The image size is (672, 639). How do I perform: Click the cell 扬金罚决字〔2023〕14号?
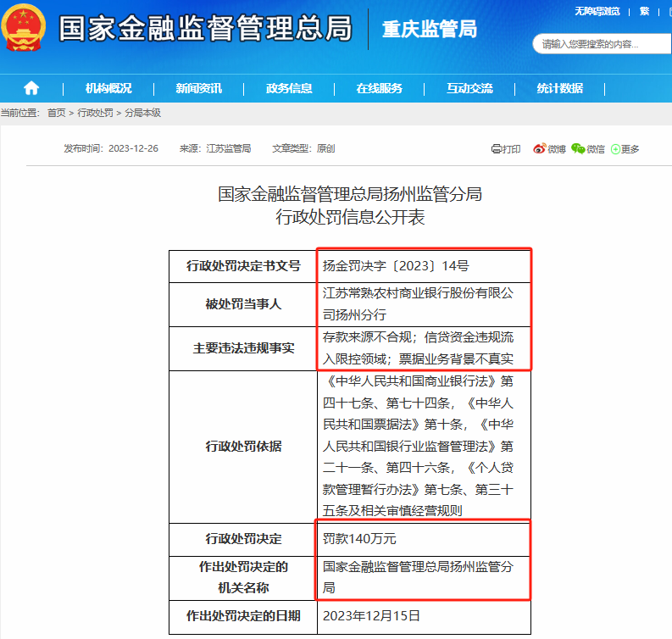[424, 267]
